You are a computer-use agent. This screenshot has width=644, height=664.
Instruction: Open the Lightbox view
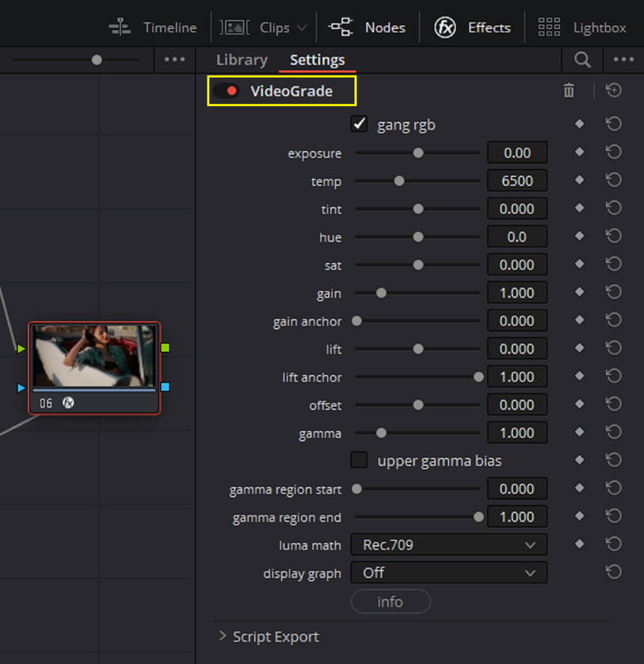[583, 27]
